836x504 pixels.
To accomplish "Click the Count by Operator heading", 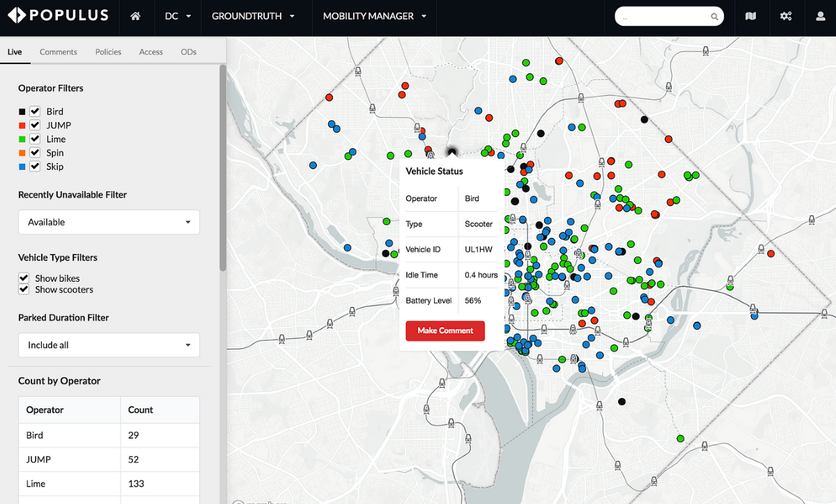I will coord(59,381).
